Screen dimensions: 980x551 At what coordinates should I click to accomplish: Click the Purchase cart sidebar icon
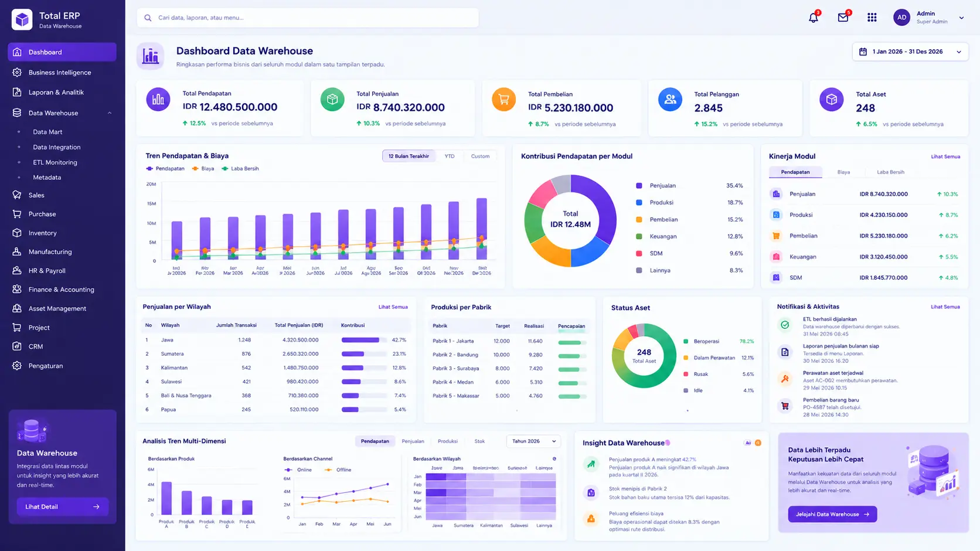(x=17, y=214)
